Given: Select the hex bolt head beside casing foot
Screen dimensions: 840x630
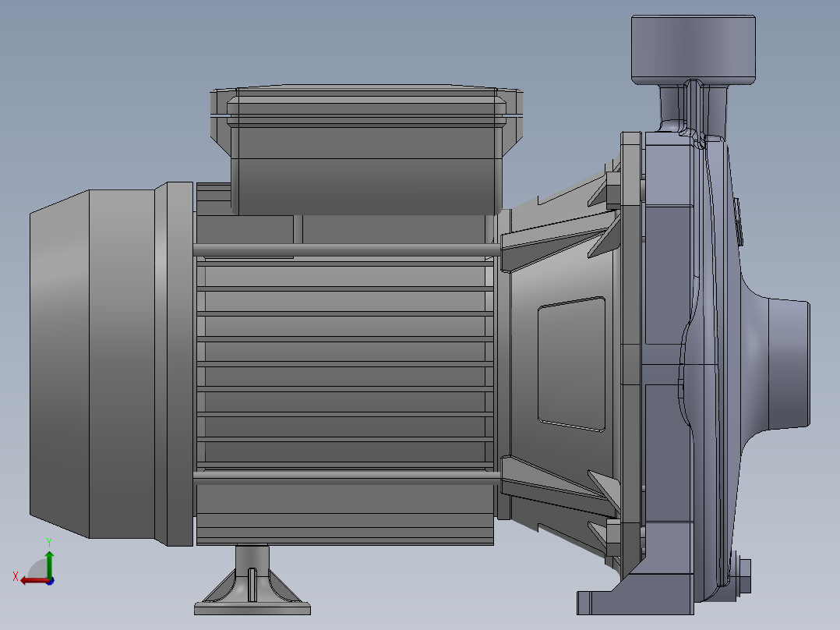Looking at the screenshot, I should coord(743,576).
